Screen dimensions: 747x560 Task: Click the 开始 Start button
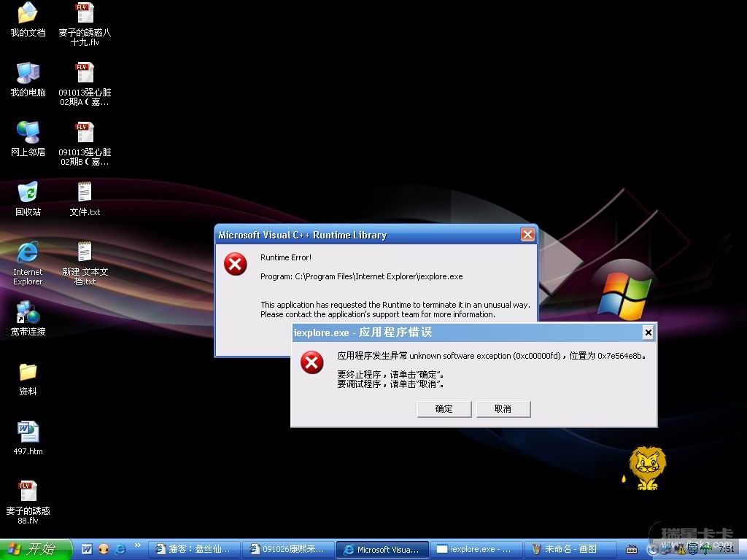pos(36,549)
